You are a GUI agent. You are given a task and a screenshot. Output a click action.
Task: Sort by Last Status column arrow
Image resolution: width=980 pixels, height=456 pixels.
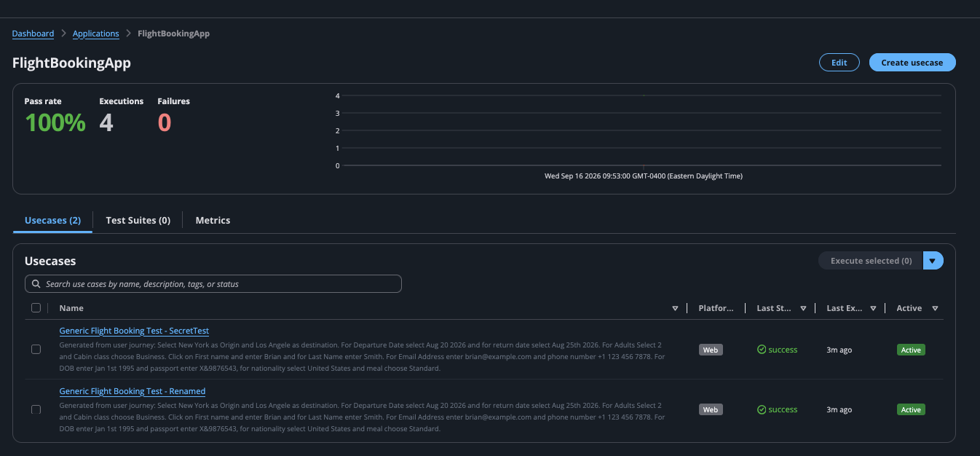pyautogui.click(x=803, y=308)
